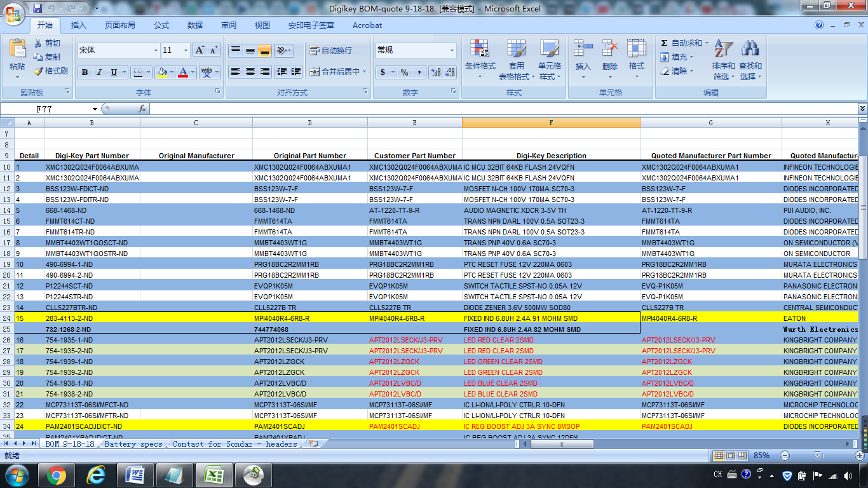
Task: Apply Comma Style number format
Action: click(419, 72)
